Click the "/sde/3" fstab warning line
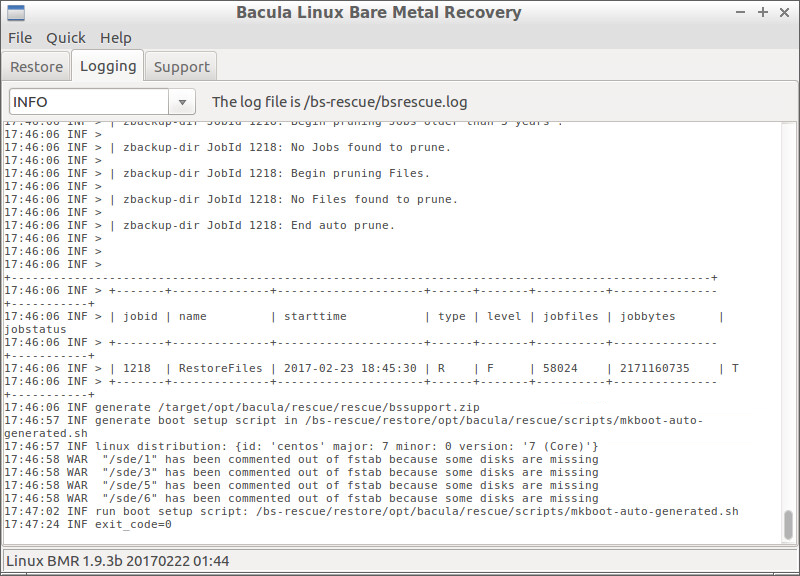The image size is (800, 576). 301,472
